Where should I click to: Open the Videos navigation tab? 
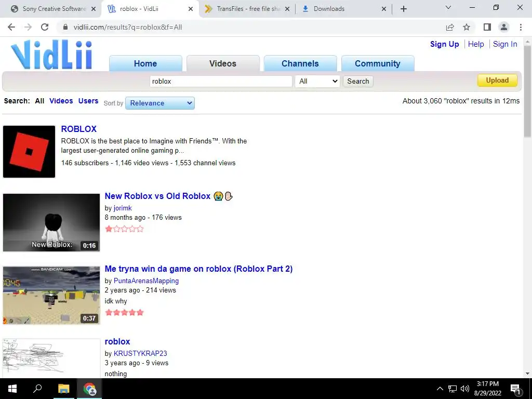[x=223, y=63]
